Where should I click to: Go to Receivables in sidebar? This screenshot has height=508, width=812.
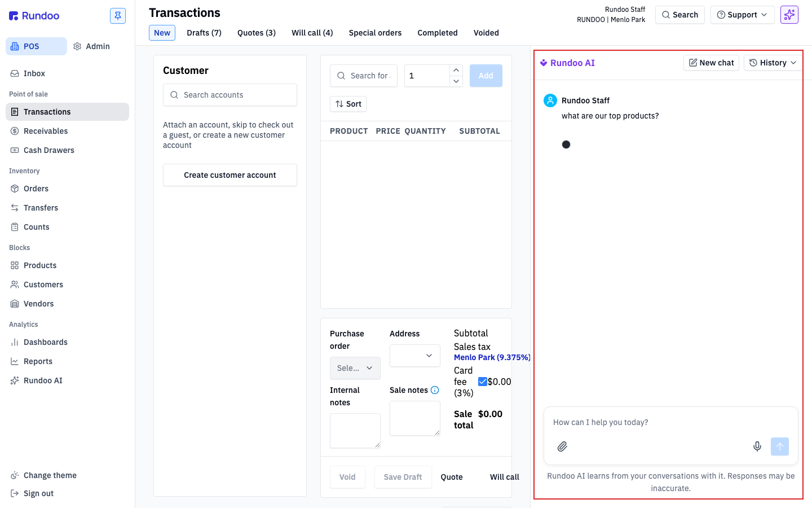click(x=67, y=131)
